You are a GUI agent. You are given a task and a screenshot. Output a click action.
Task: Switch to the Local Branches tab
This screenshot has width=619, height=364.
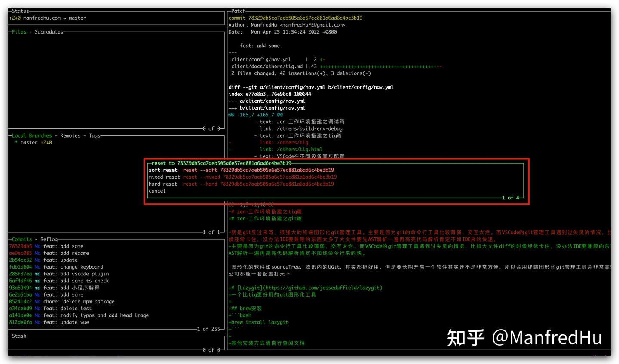click(x=32, y=135)
